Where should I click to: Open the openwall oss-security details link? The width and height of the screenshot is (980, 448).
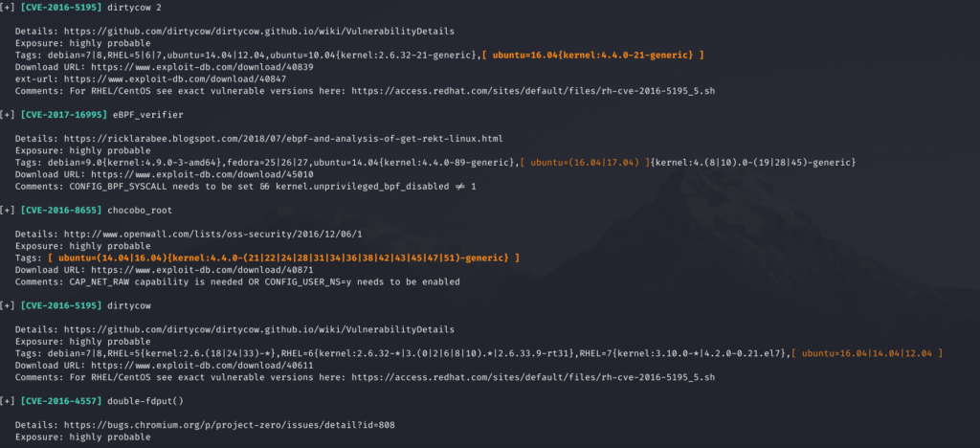tap(213, 235)
